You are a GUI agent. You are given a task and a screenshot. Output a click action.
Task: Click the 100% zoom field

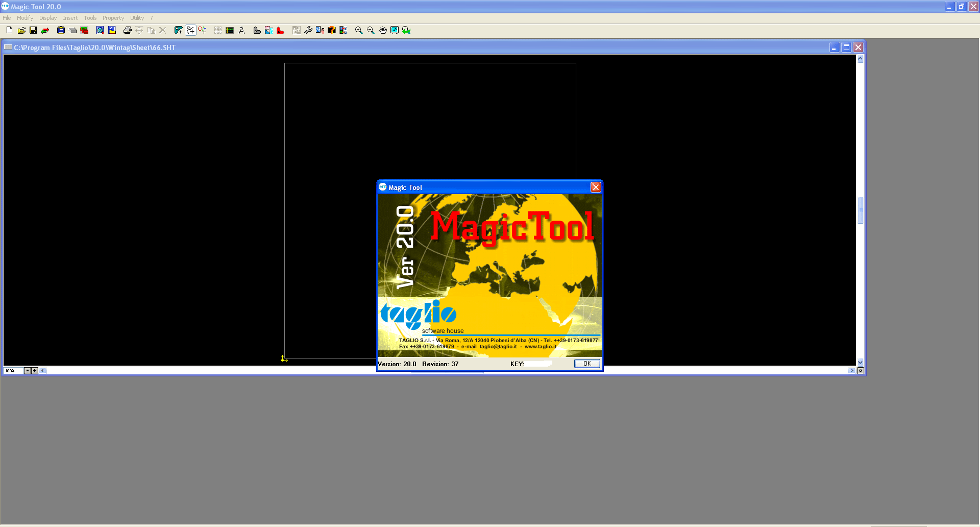point(13,371)
